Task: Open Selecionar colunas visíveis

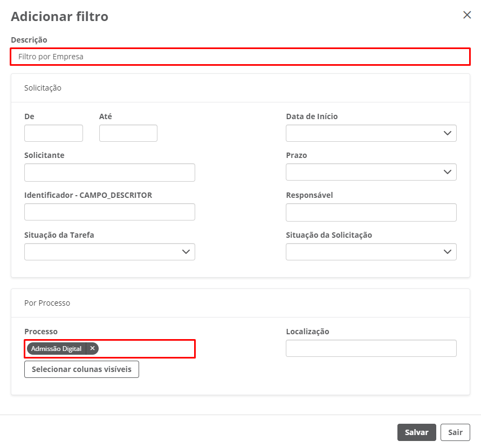Action: [x=81, y=369]
